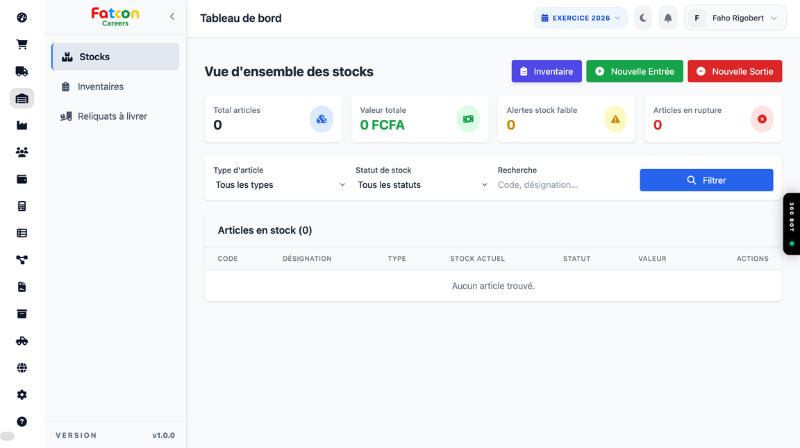Click the green money icon in Valeur totale

click(x=468, y=119)
